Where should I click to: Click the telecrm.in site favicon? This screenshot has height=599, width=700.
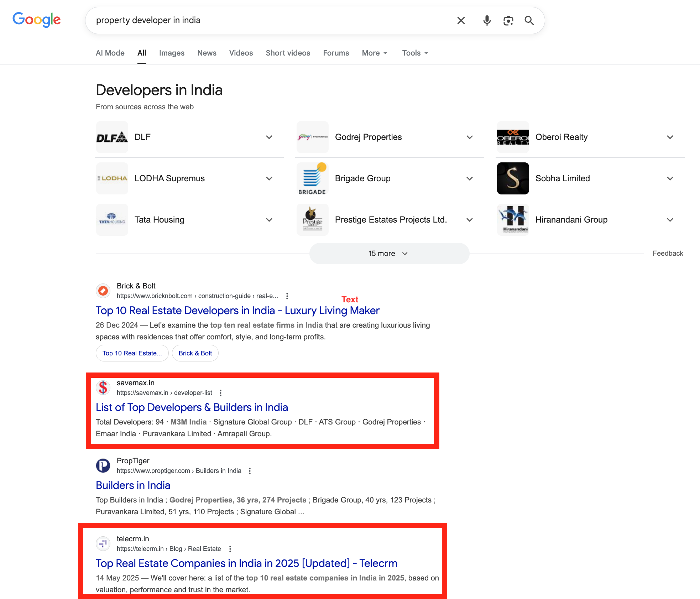click(x=103, y=543)
